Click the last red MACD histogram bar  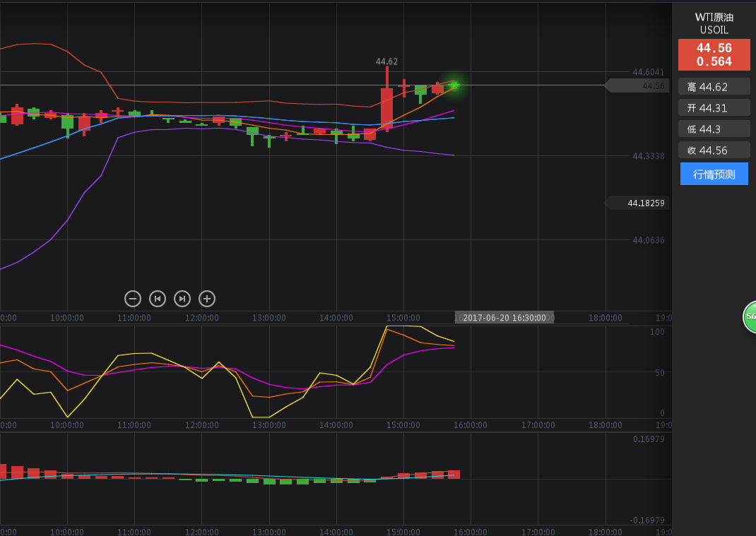(x=454, y=475)
